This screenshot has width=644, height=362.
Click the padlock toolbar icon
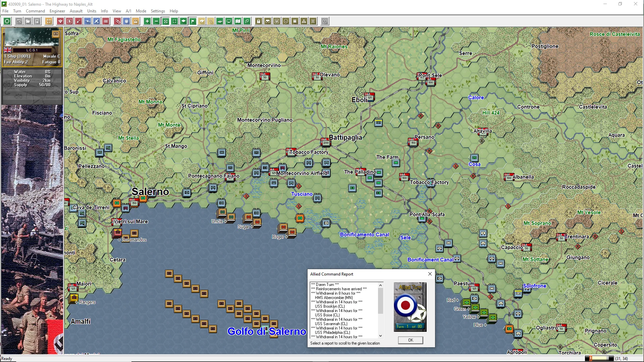tap(259, 21)
